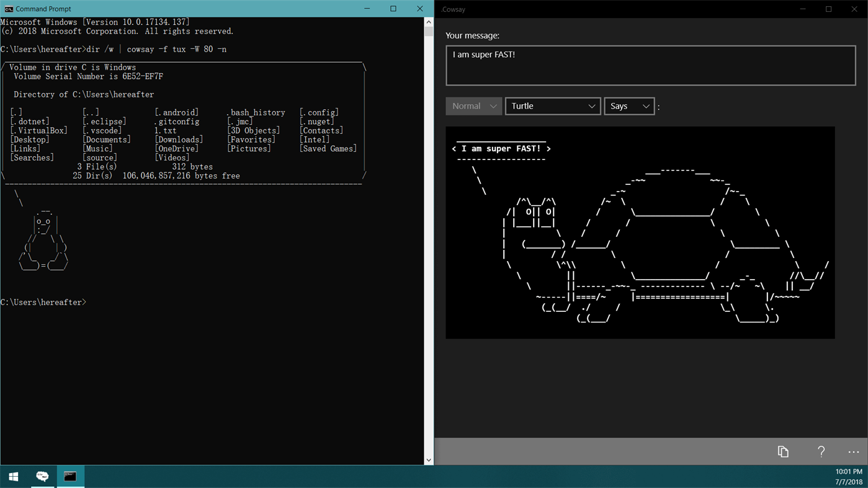Click the [Contacts] directory entry
The image size is (868, 488).
pos(321,130)
